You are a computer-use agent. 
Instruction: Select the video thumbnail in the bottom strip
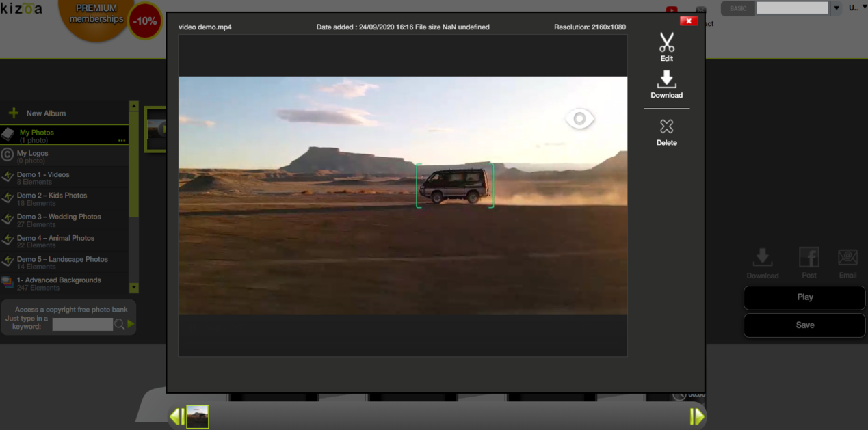tap(198, 416)
